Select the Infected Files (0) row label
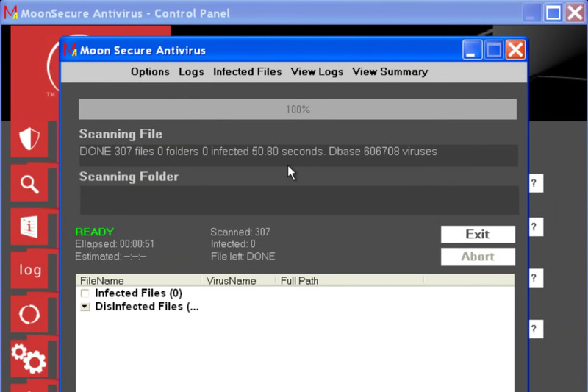The image size is (588, 392). 139,293
